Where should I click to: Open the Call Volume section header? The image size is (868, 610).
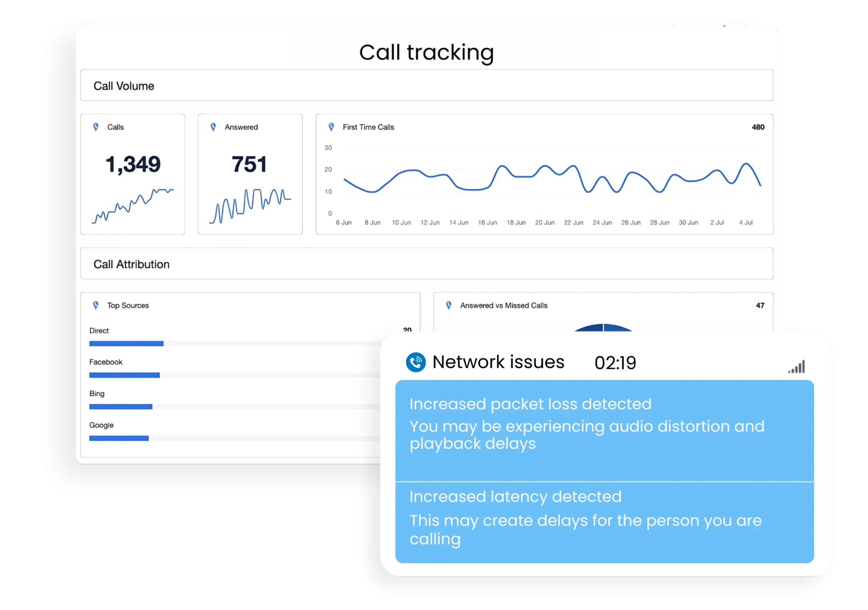tap(124, 86)
